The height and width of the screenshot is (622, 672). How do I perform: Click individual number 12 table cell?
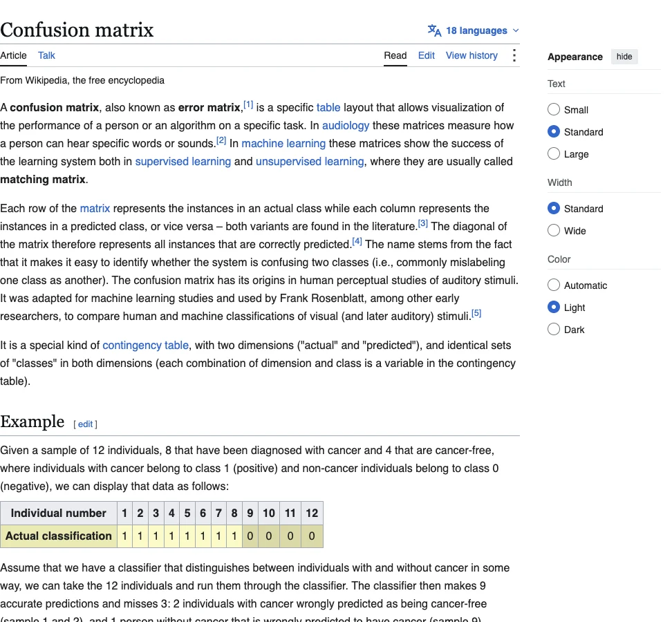point(312,513)
